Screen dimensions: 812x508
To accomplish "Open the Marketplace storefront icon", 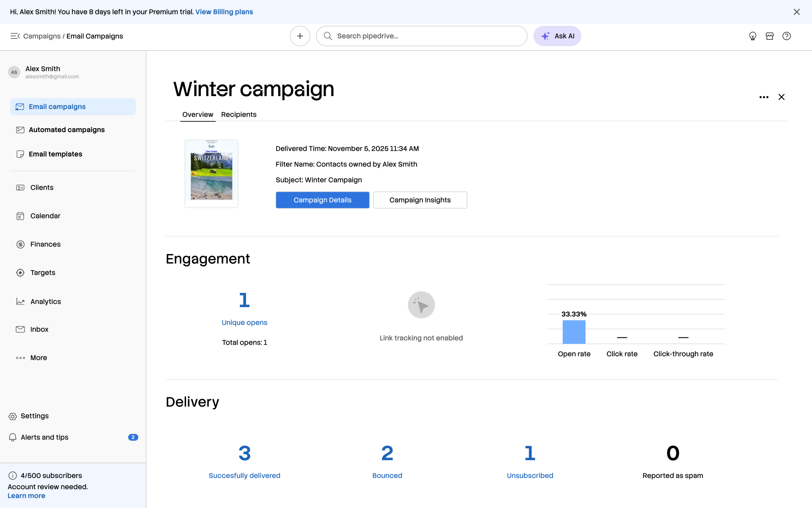I will (x=770, y=36).
